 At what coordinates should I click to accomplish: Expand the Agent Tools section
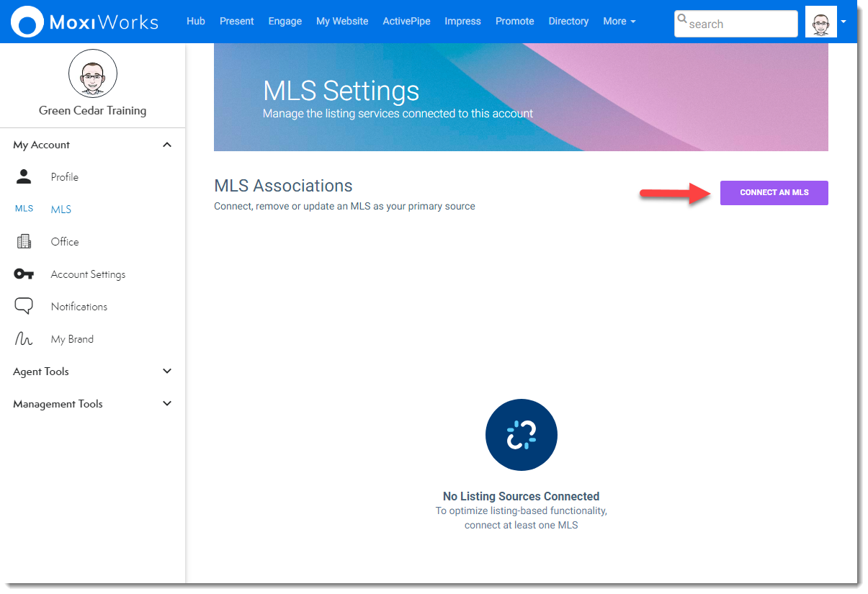tap(167, 372)
